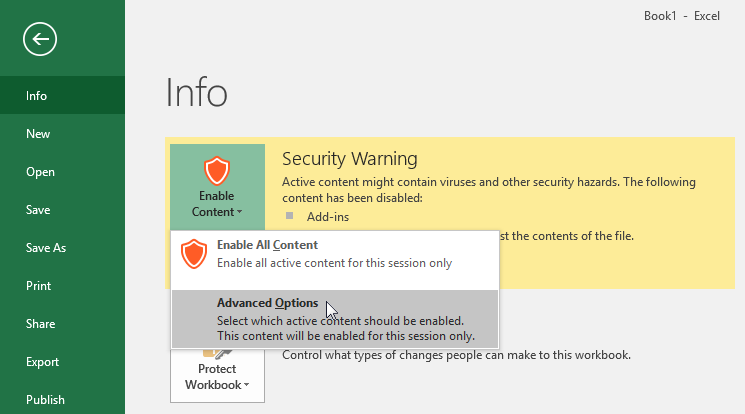Click the back arrow to exit Backstage

coord(41,40)
